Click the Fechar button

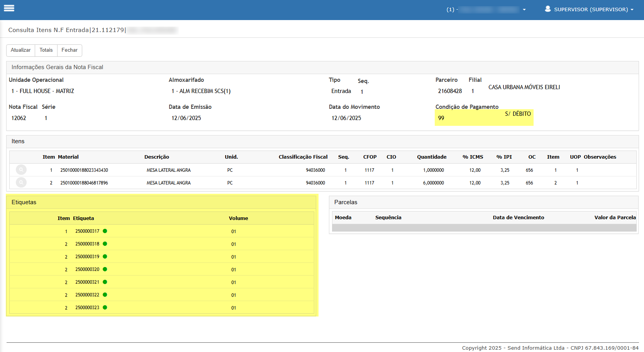[69, 50]
